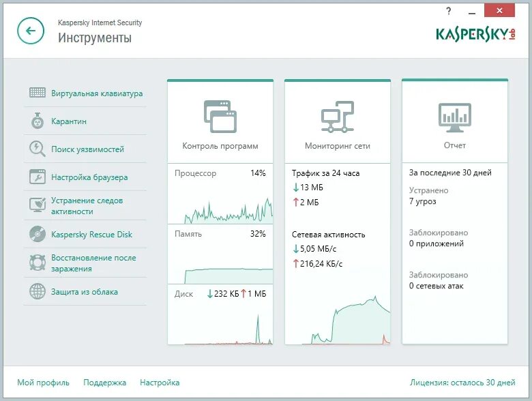Click the activity traces cleanup icon
The width and height of the screenshot is (532, 401).
click(38, 205)
